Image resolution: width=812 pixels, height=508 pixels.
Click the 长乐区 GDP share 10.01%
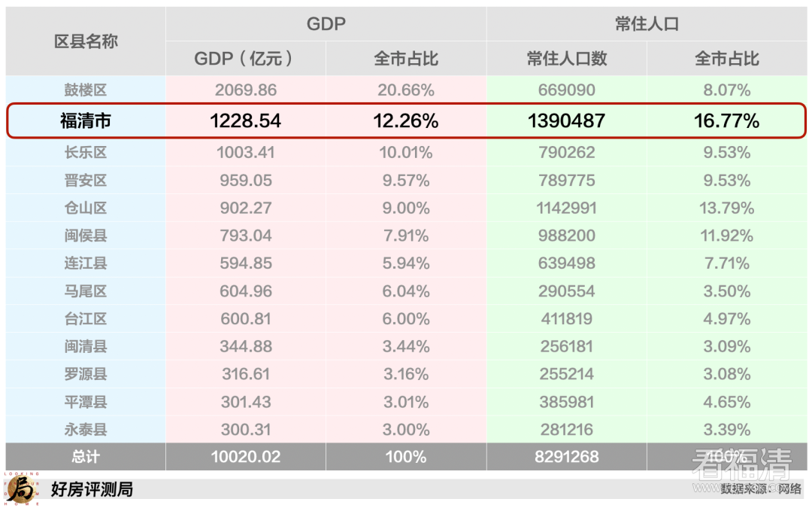pos(406,153)
